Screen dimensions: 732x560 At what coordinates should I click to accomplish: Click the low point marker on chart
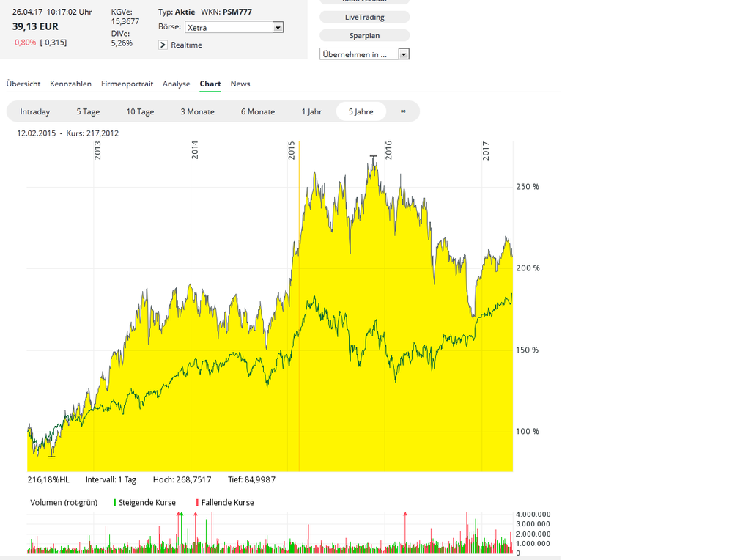51,456
